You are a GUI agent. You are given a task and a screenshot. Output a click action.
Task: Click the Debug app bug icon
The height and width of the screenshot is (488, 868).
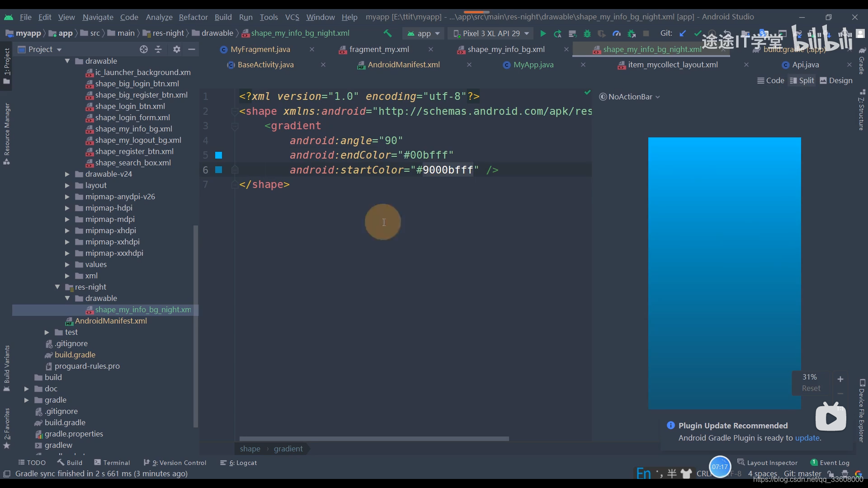tap(587, 33)
